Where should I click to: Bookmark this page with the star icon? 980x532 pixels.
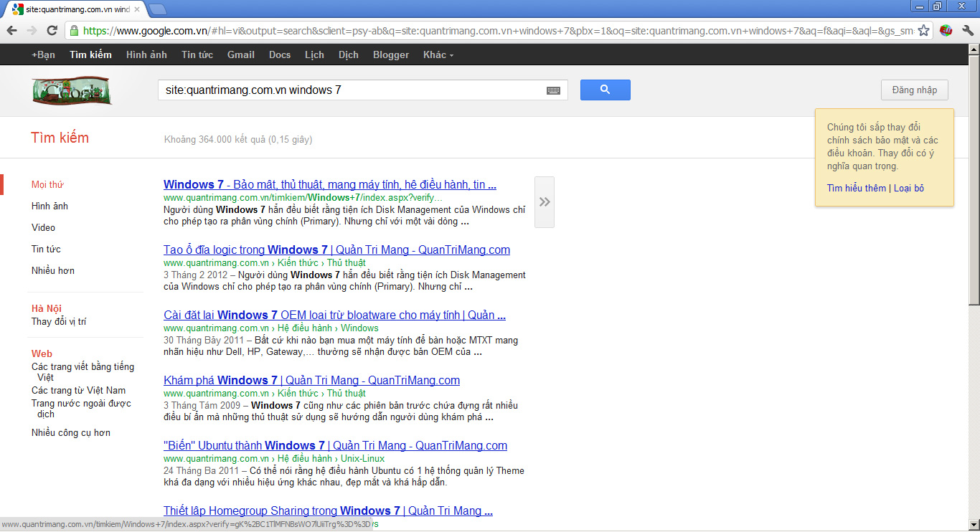point(924,30)
